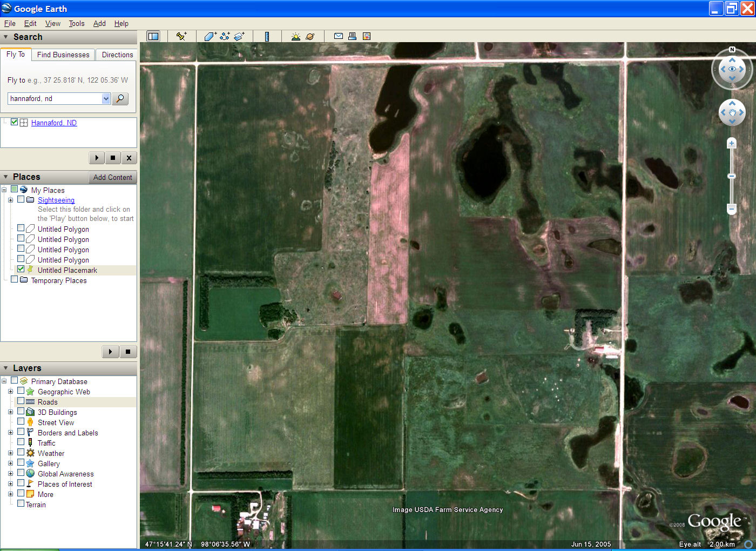Enable the Temporary Places checkbox
756x551 pixels.
(14, 280)
